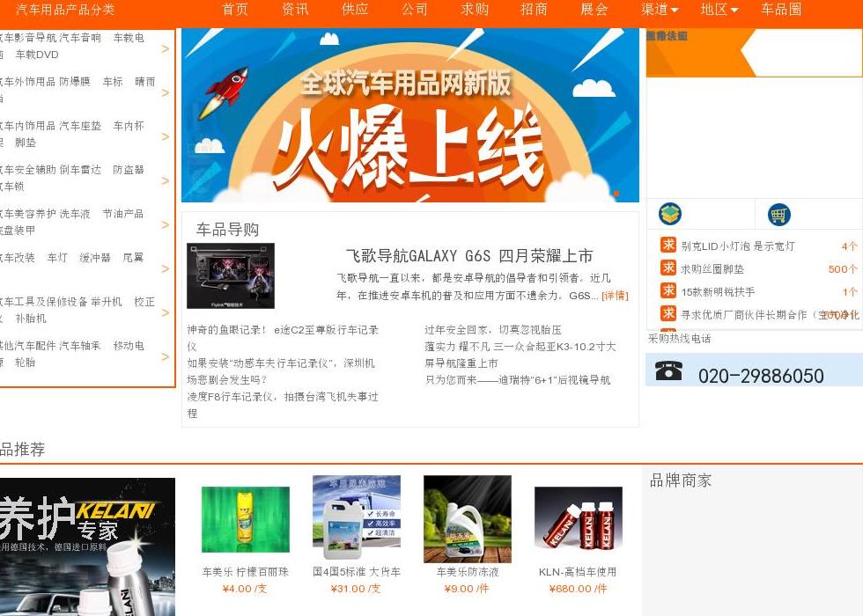Click the green box supply icon
Image resolution: width=863 pixels, height=616 pixels.
tap(670, 214)
